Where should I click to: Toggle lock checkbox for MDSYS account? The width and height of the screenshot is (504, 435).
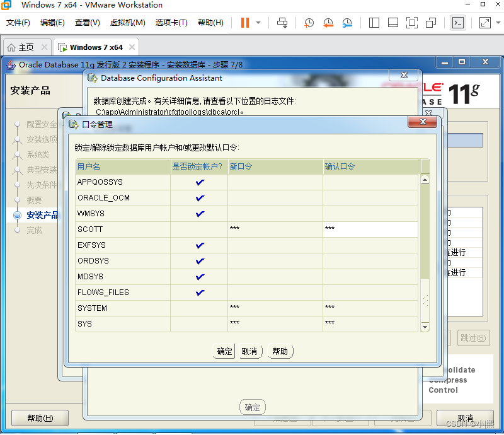pos(200,277)
